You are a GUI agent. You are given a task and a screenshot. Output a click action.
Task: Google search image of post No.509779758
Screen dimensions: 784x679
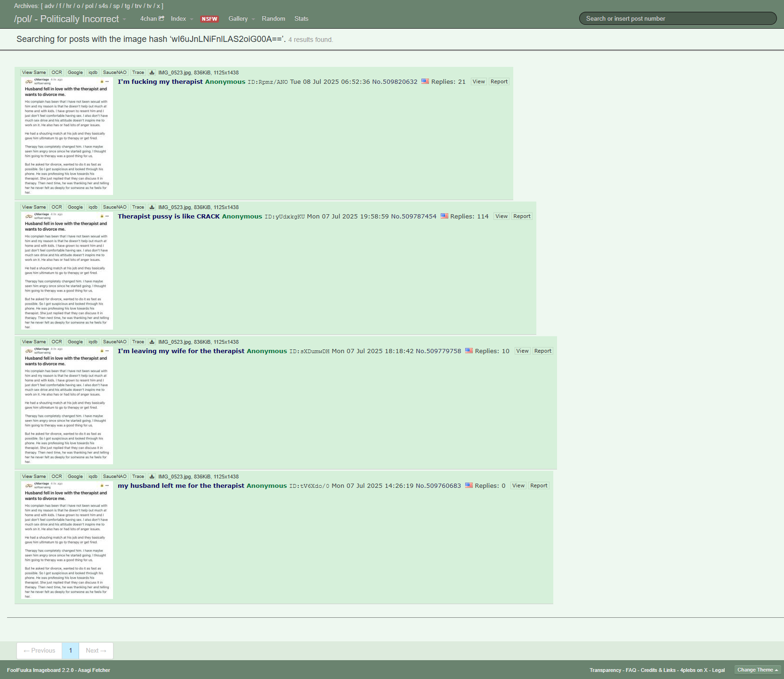tap(75, 342)
